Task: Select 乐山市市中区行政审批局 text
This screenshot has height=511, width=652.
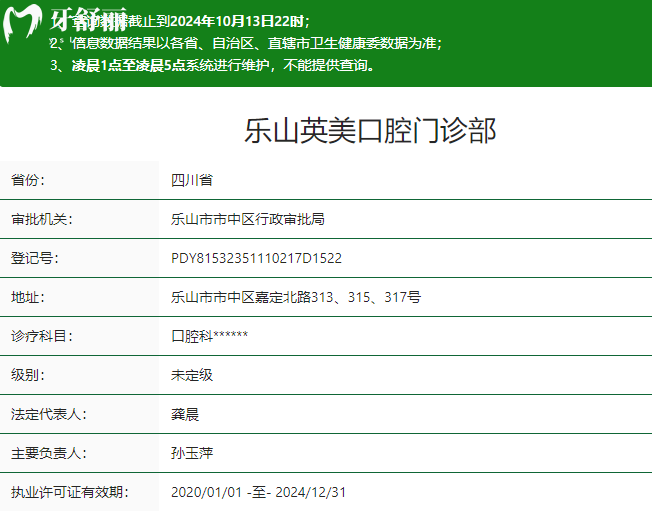Action: pyautogui.click(x=248, y=219)
